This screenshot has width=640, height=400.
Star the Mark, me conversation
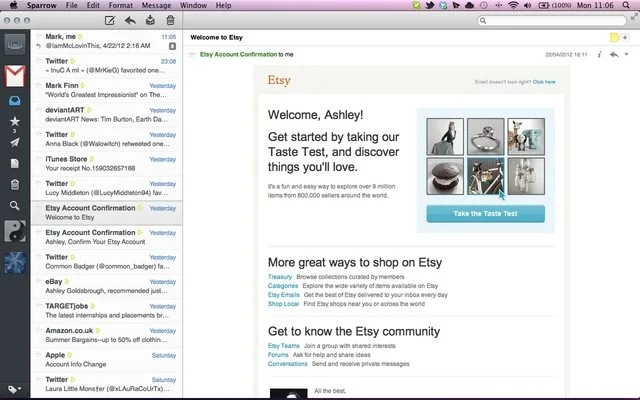click(x=39, y=36)
